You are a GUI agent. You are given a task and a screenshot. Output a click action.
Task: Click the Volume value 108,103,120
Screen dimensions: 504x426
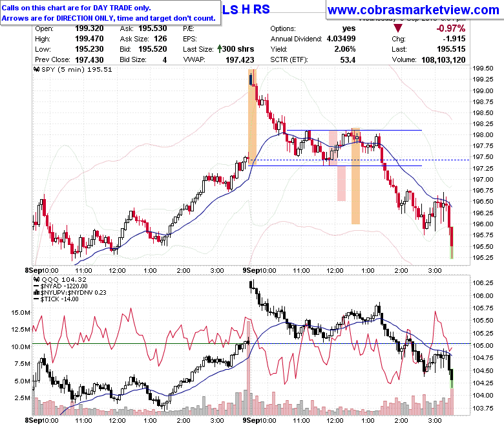coord(443,60)
